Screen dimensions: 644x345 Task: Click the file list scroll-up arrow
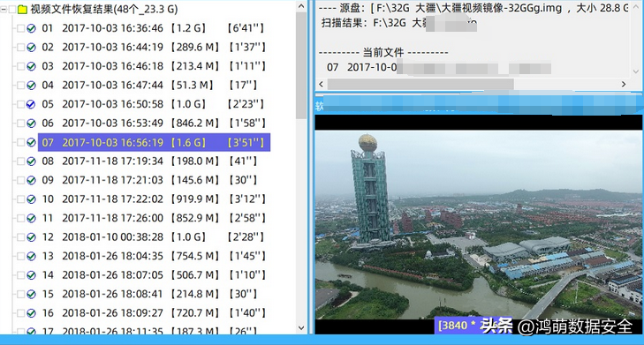[x=301, y=6]
